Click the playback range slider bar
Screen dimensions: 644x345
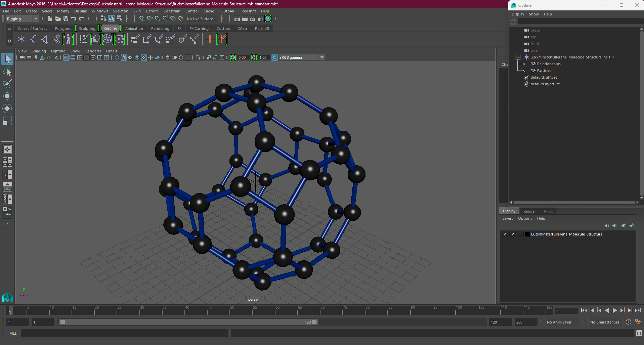click(x=188, y=322)
